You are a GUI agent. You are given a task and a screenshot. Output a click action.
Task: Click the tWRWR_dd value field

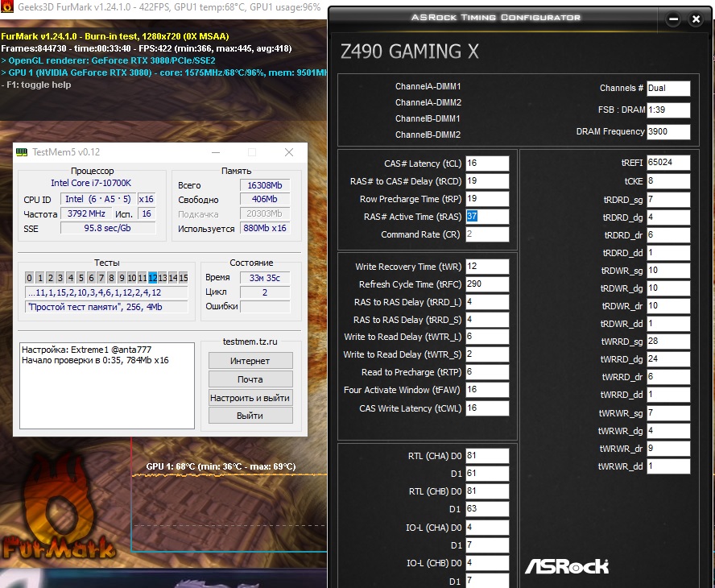[668, 466]
